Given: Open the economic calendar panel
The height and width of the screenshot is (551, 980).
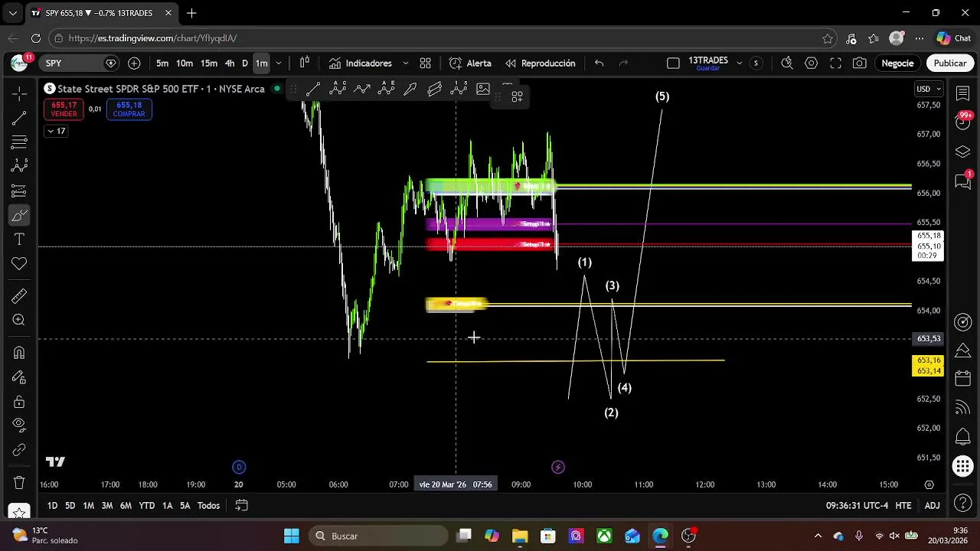Looking at the screenshot, I should click(x=962, y=379).
